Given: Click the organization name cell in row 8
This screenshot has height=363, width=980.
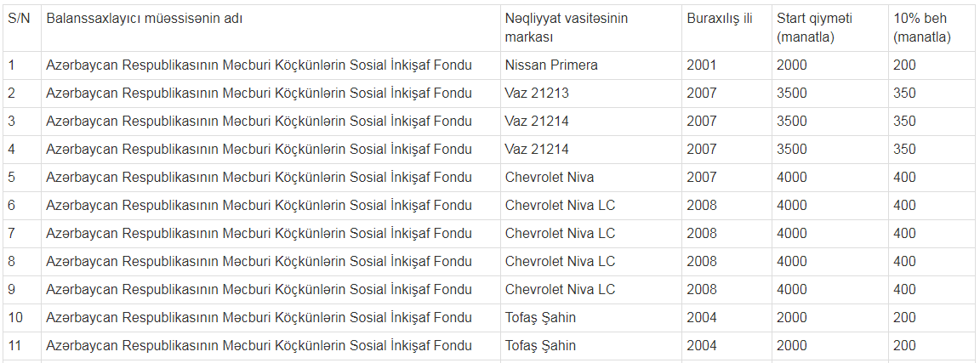Looking at the screenshot, I should point(259,262).
